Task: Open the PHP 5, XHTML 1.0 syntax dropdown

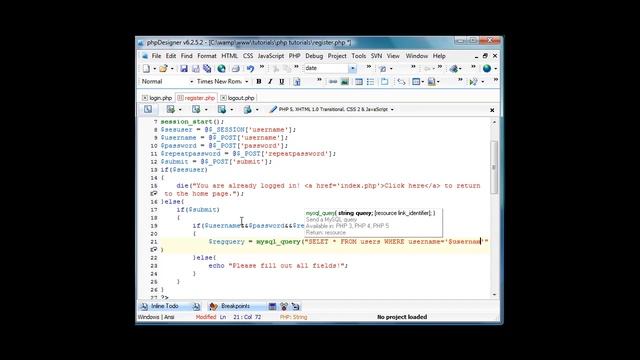Action: click(x=392, y=109)
